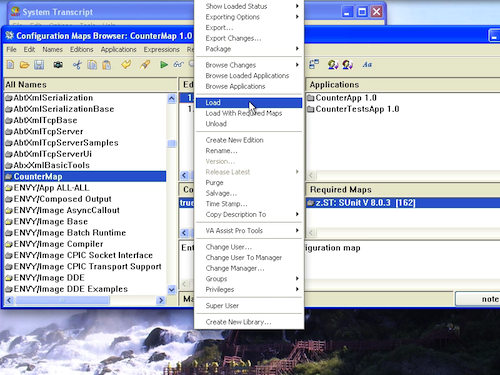Choose Load from the context menu
This screenshot has width=500, height=375.
pos(249,102)
